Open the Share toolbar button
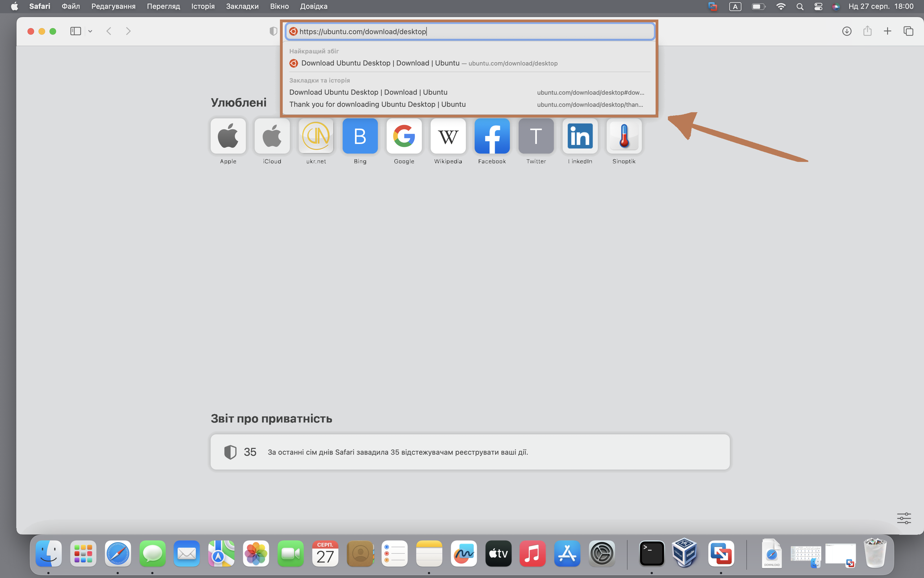924x578 pixels. (867, 31)
